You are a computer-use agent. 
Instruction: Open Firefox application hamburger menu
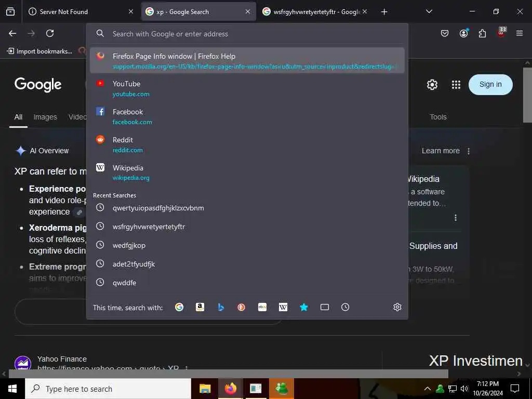519,33
